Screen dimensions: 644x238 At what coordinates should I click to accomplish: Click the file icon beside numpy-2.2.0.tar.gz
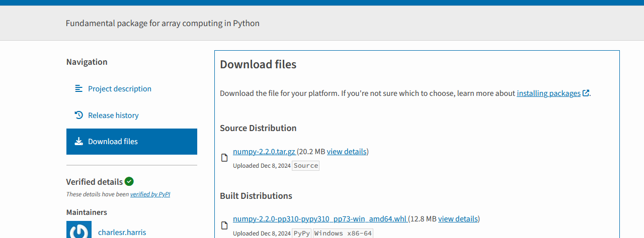click(x=225, y=158)
